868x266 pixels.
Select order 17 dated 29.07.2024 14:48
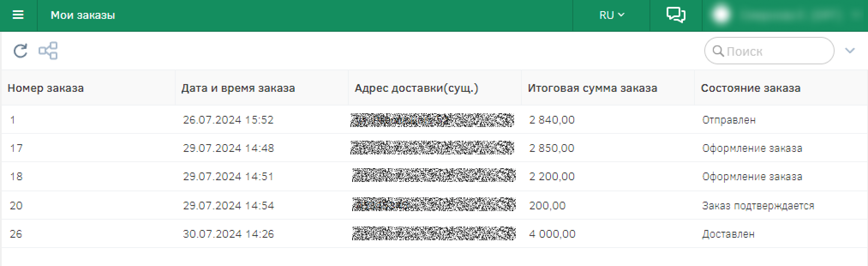pyautogui.click(x=228, y=148)
